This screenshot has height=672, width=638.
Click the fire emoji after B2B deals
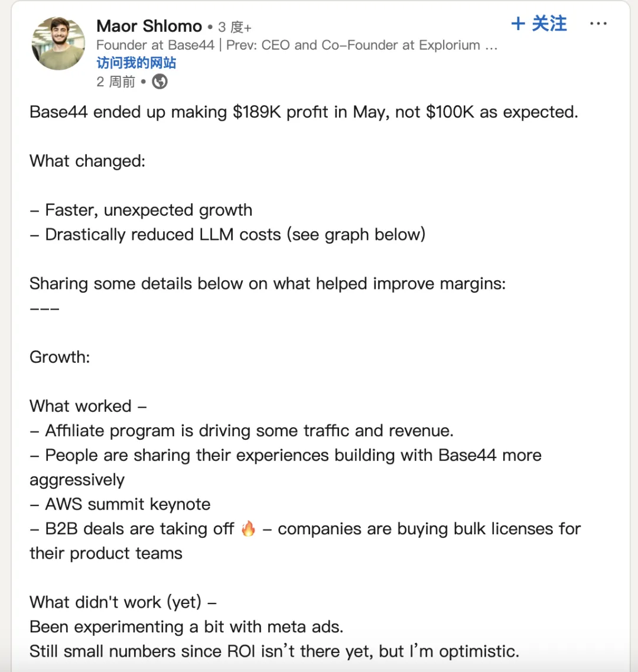tap(248, 528)
